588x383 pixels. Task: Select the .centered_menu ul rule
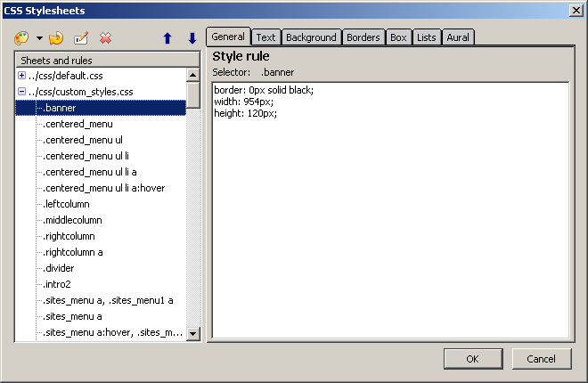[x=83, y=140]
